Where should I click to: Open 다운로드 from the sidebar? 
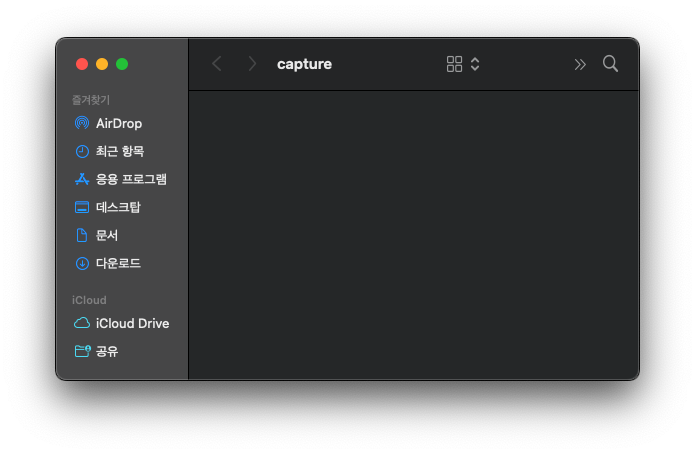[x=118, y=263]
